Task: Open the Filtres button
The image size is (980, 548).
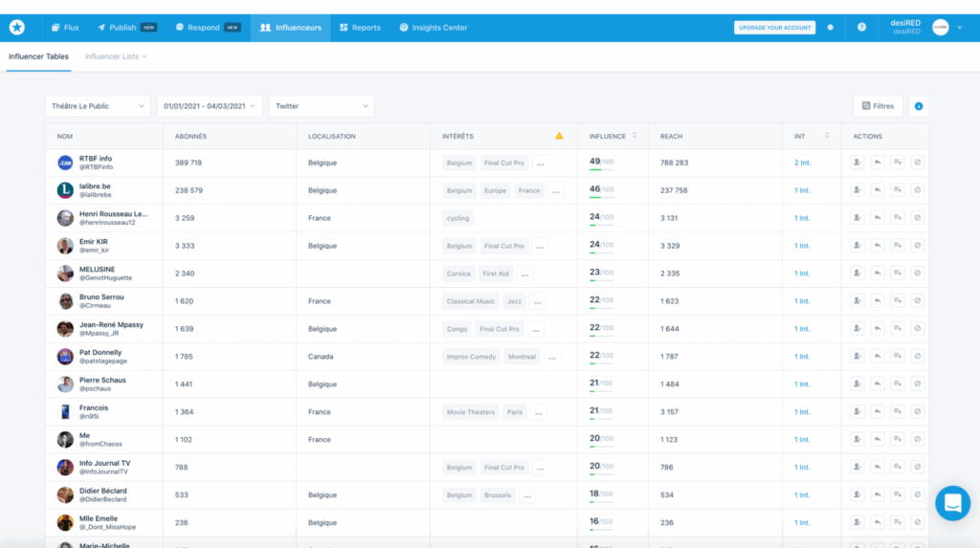Action: point(878,106)
